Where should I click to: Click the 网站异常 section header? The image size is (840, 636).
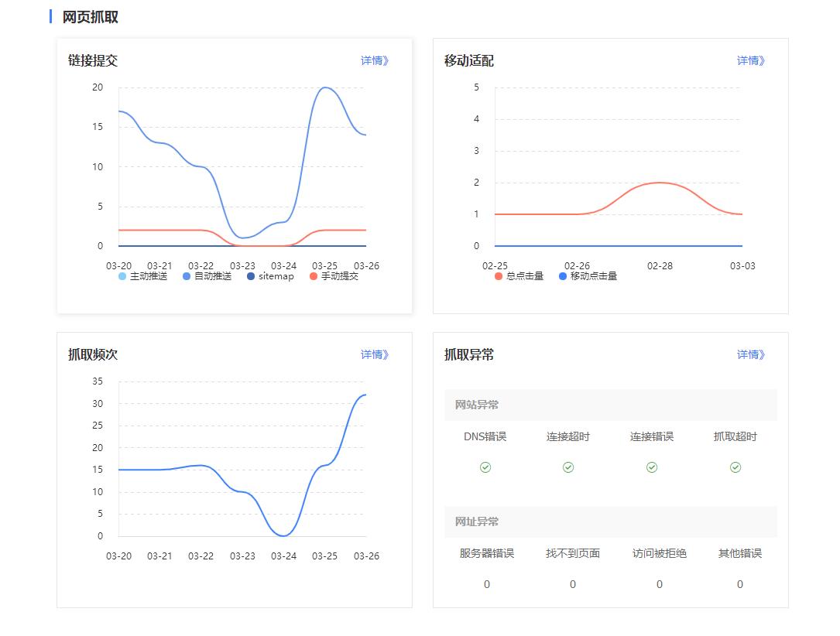477,405
